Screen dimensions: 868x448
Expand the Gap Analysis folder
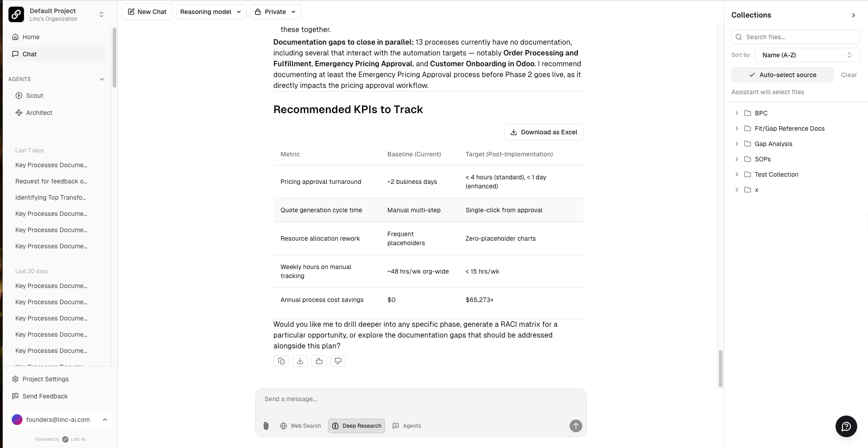coord(737,144)
